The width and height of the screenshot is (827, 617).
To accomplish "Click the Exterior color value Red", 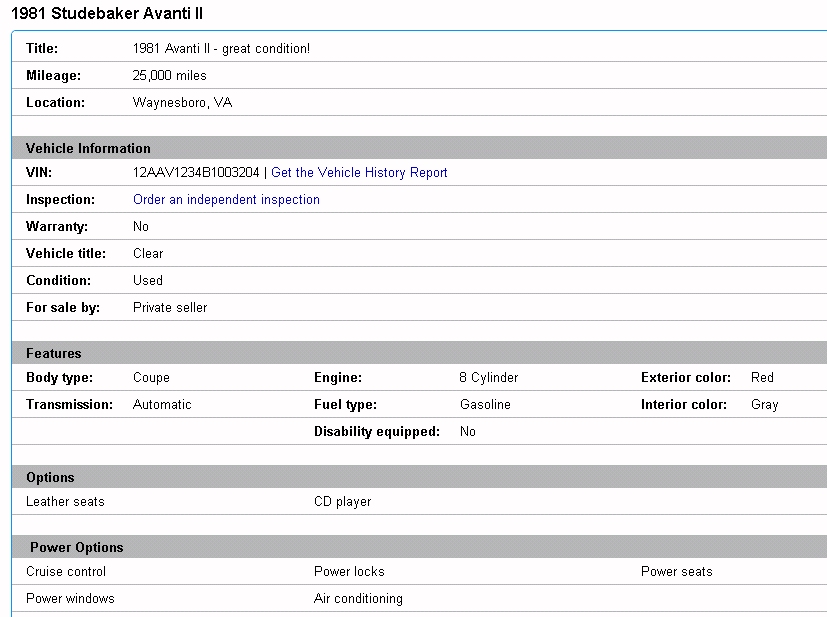I will coord(762,378).
